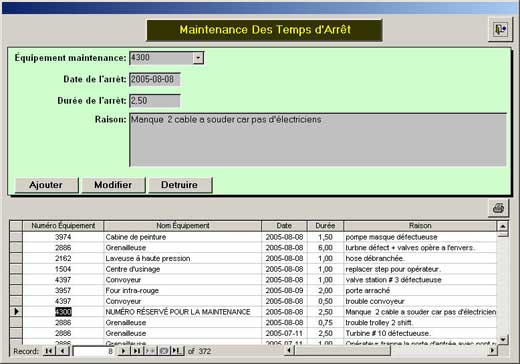This screenshot has width=520, height=364.
Task: Click cell 1504 in the table
Action: coord(63,269)
